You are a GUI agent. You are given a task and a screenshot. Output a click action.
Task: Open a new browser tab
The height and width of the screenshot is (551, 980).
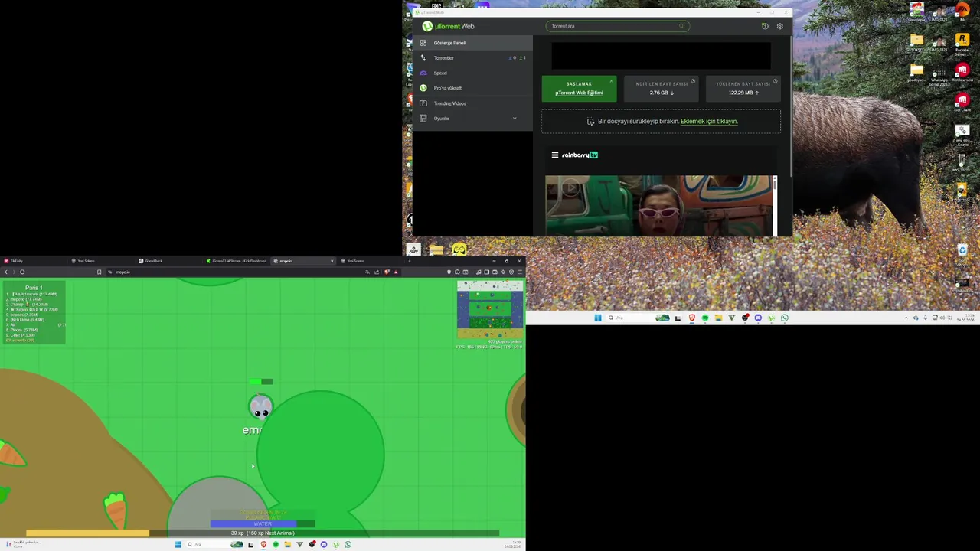[409, 261]
